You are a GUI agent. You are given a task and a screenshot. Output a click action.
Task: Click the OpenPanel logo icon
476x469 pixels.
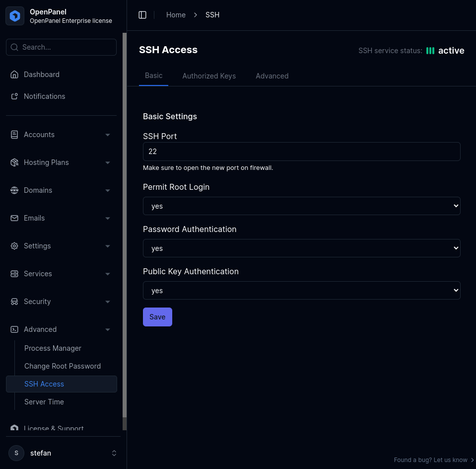coord(15,16)
